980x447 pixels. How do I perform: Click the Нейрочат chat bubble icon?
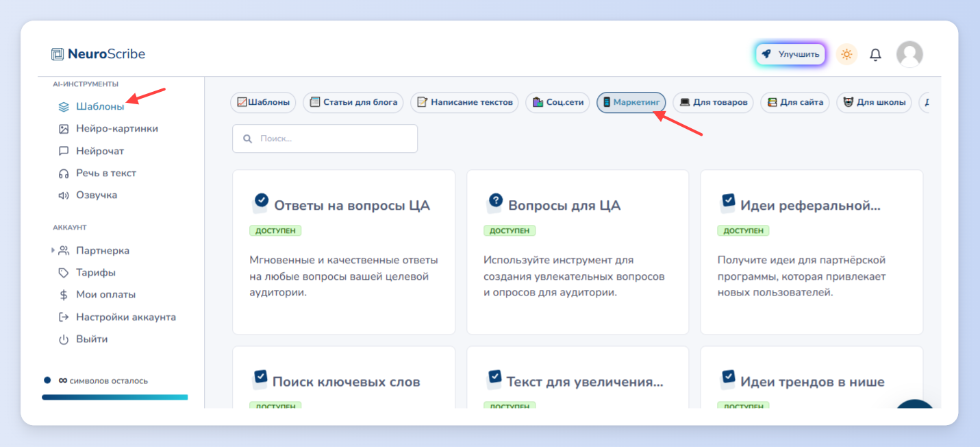pos(64,151)
